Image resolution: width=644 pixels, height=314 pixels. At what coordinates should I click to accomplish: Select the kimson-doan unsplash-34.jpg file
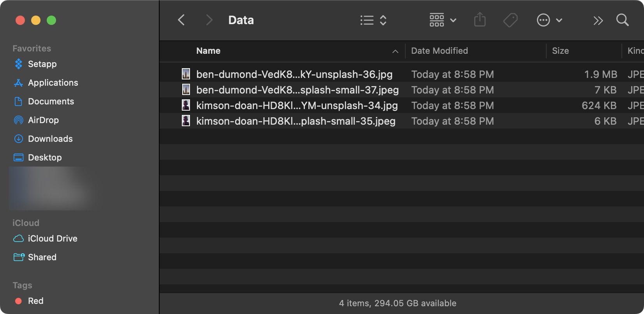pyautogui.click(x=297, y=106)
